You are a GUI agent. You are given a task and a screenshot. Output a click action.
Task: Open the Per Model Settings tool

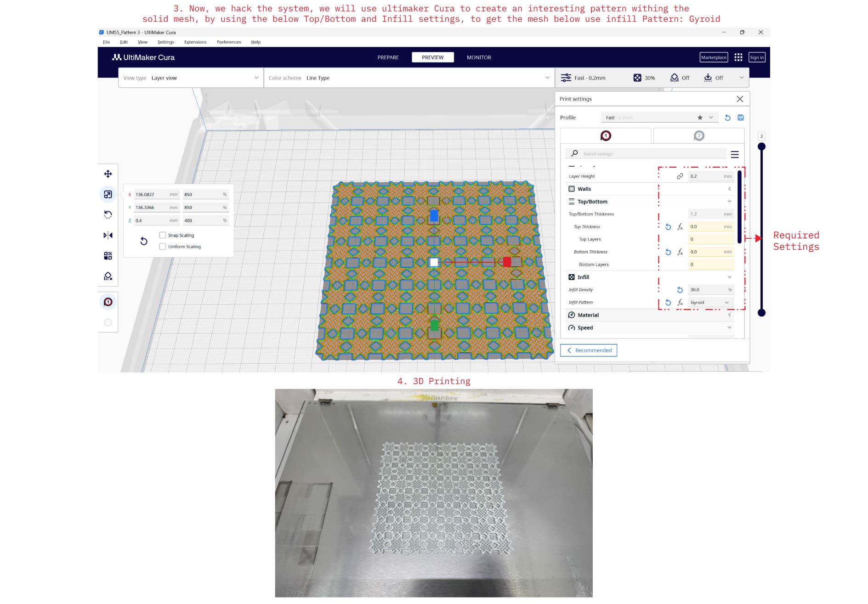[108, 256]
